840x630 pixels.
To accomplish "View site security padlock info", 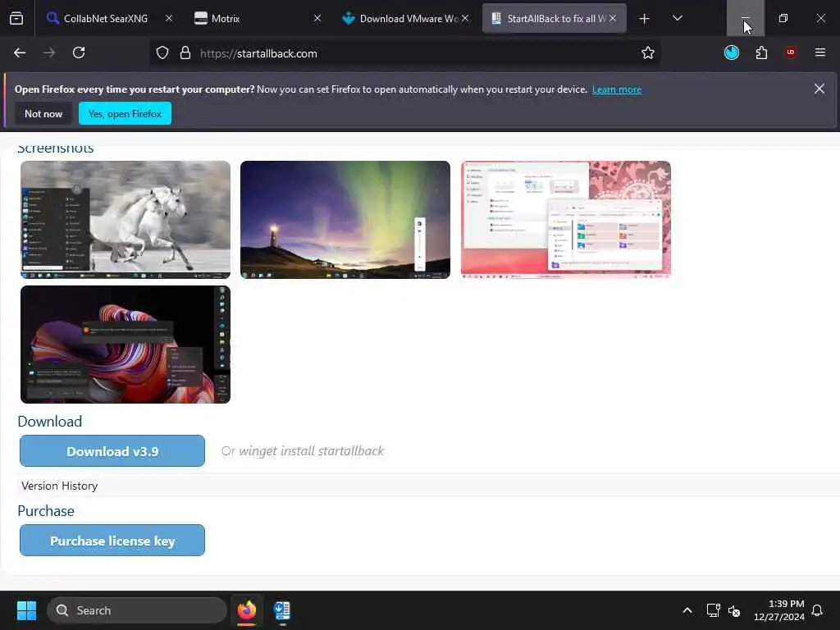I will [x=185, y=53].
